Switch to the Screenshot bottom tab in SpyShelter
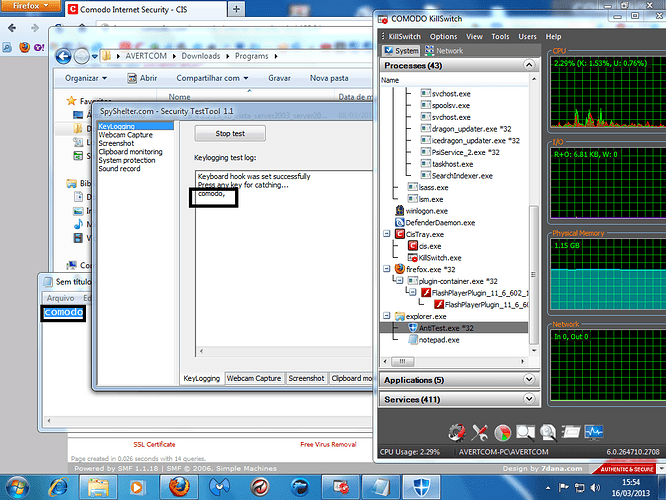Viewport: 666px width, 500px height. click(x=306, y=378)
